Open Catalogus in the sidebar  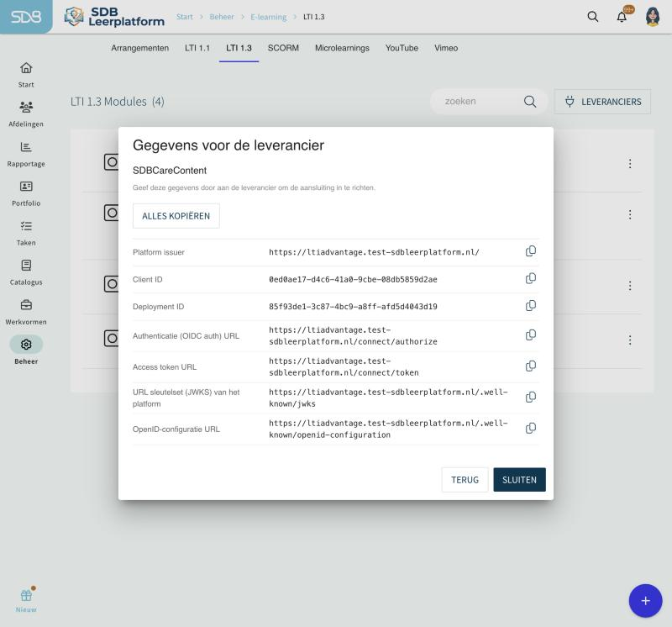[x=26, y=272]
